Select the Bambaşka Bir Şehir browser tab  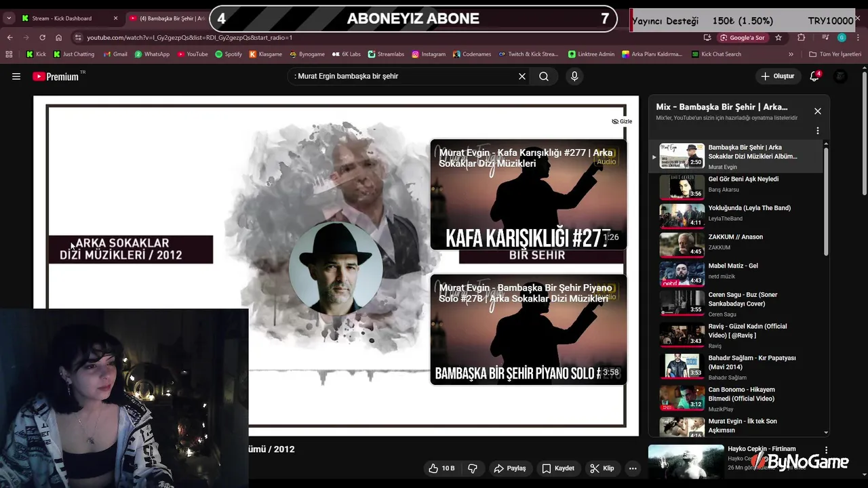(167, 18)
